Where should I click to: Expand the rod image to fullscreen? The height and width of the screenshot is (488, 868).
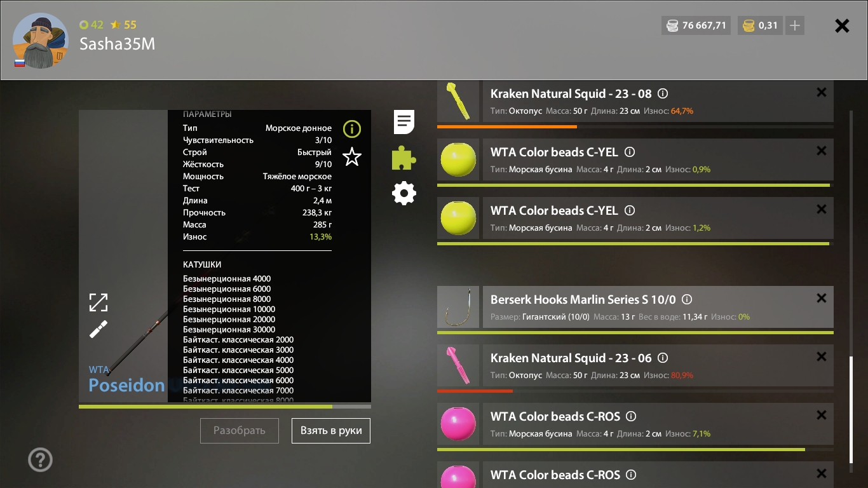click(x=98, y=302)
